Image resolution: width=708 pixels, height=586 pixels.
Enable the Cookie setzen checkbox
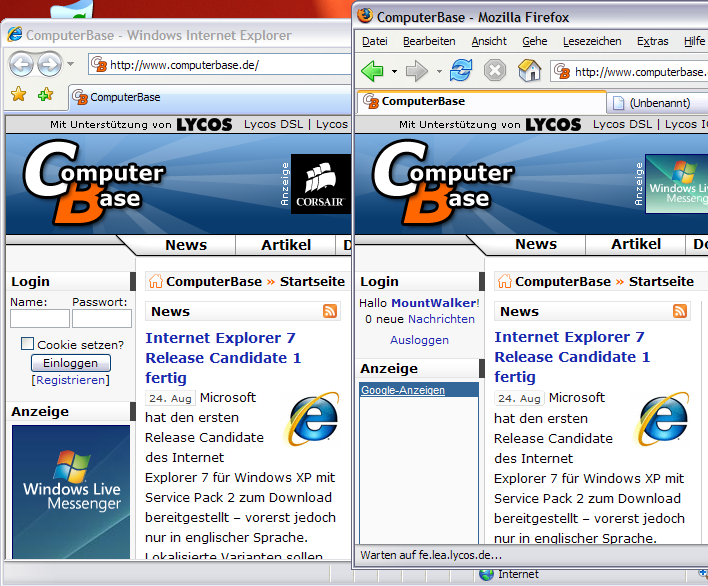pos(27,344)
